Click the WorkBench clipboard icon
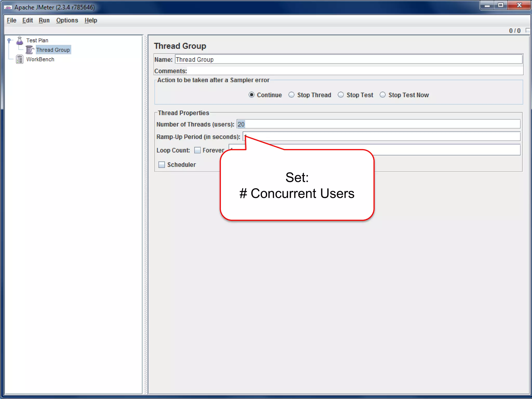This screenshot has height=399, width=532. point(20,59)
